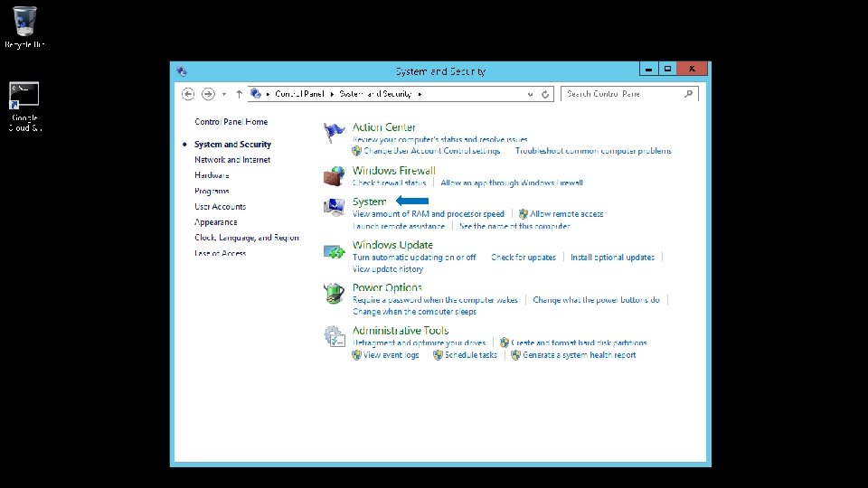The image size is (868, 488).
Task: Open the Recycle Bin desktop icon
Action: click(x=24, y=26)
